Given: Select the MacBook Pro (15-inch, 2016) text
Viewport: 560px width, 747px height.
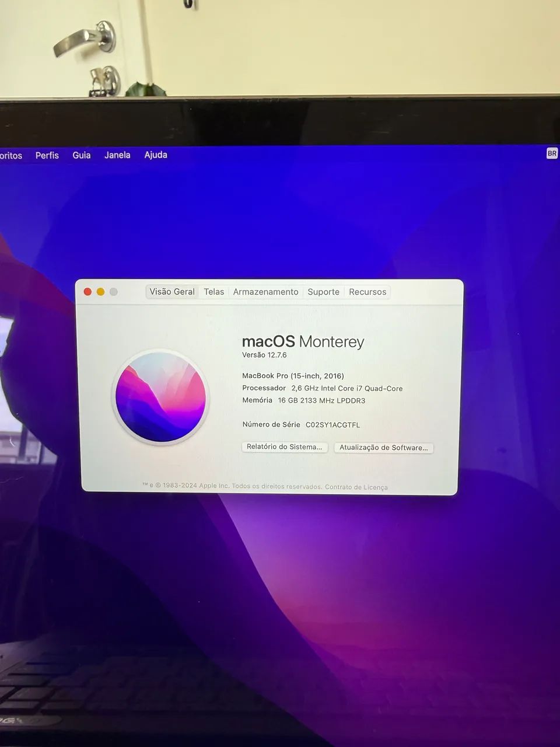Looking at the screenshot, I should click(x=293, y=376).
